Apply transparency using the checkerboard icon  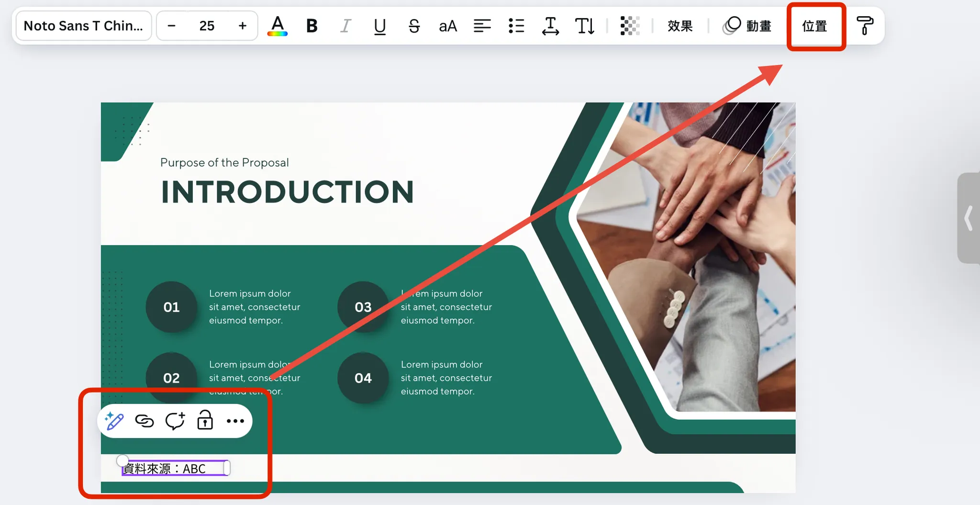coord(629,26)
